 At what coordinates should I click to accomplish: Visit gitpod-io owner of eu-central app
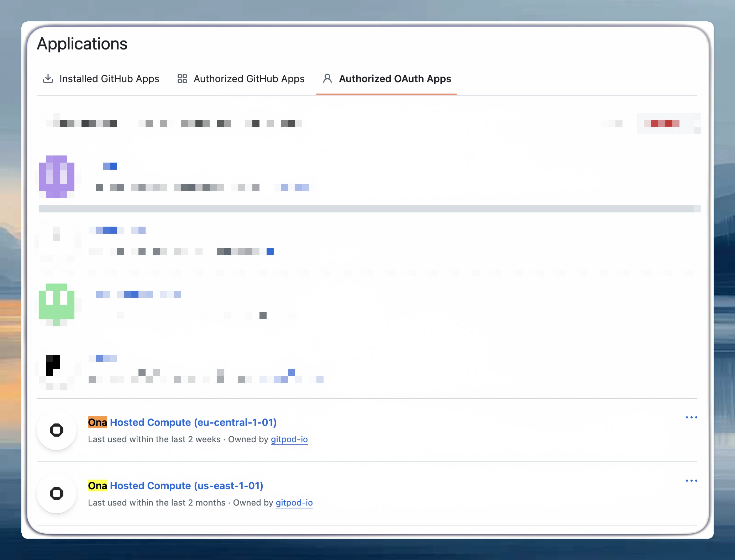pyautogui.click(x=289, y=439)
